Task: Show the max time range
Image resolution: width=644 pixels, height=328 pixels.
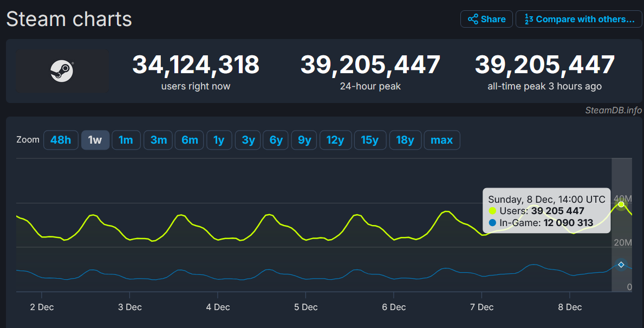Action: tap(442, 140)
